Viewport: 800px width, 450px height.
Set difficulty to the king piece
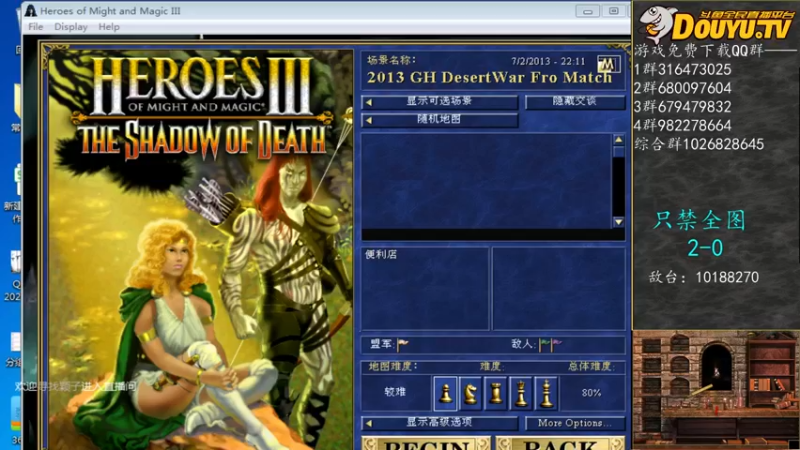546,393
